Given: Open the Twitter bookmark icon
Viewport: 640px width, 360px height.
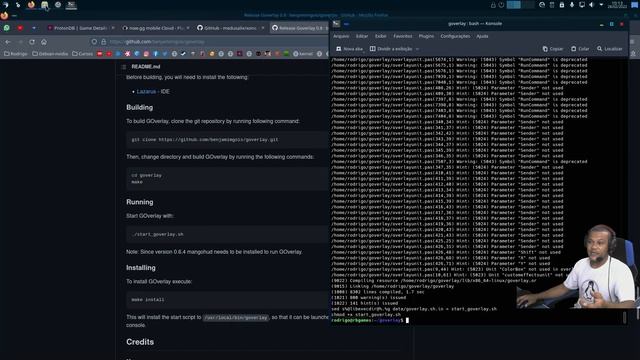Looking at the screenshot, I should point(165,53).
